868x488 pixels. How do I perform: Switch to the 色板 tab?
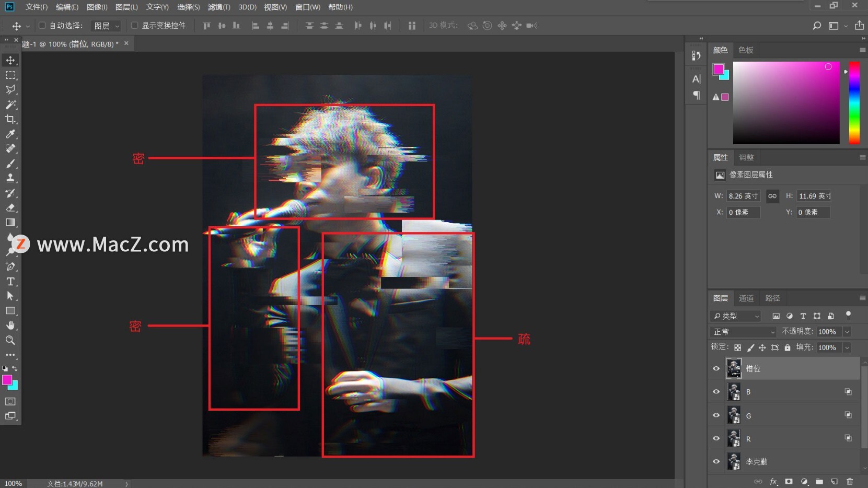pos(746,50)
